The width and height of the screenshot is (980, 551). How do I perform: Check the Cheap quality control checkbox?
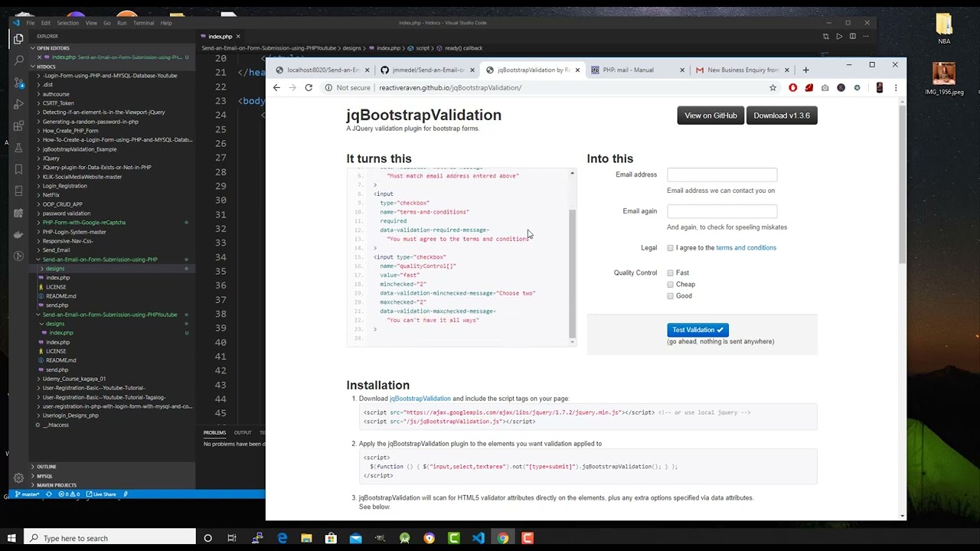[670, 285]
